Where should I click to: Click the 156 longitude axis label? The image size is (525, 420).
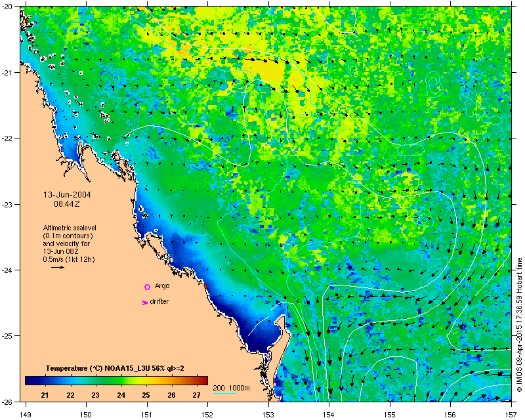pyautogui.click(x=450, y=415)
